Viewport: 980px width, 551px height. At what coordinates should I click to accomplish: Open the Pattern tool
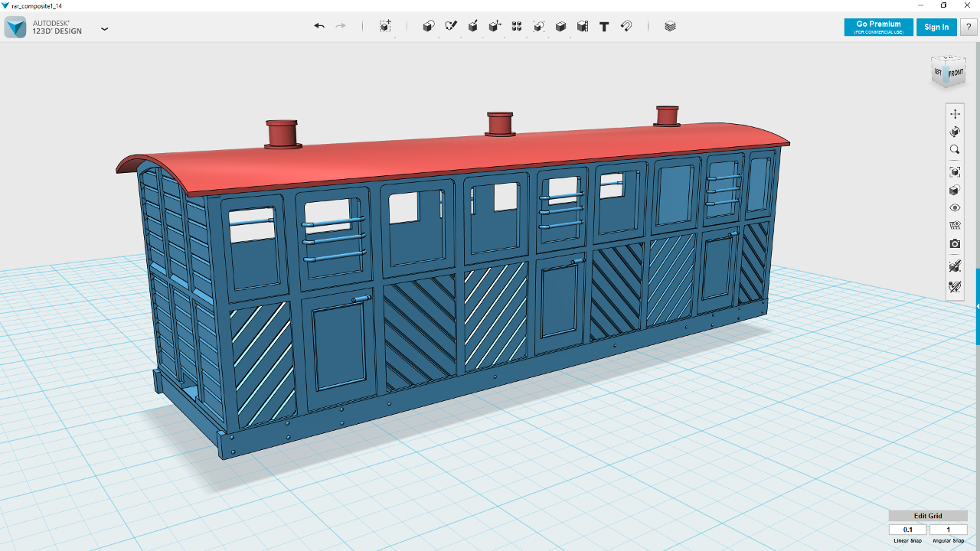(x=517, y=26)
